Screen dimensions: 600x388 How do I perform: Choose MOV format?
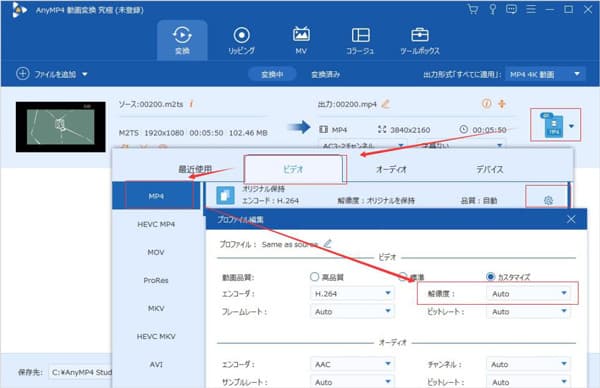pyautogui.click(x=156, y=252)
